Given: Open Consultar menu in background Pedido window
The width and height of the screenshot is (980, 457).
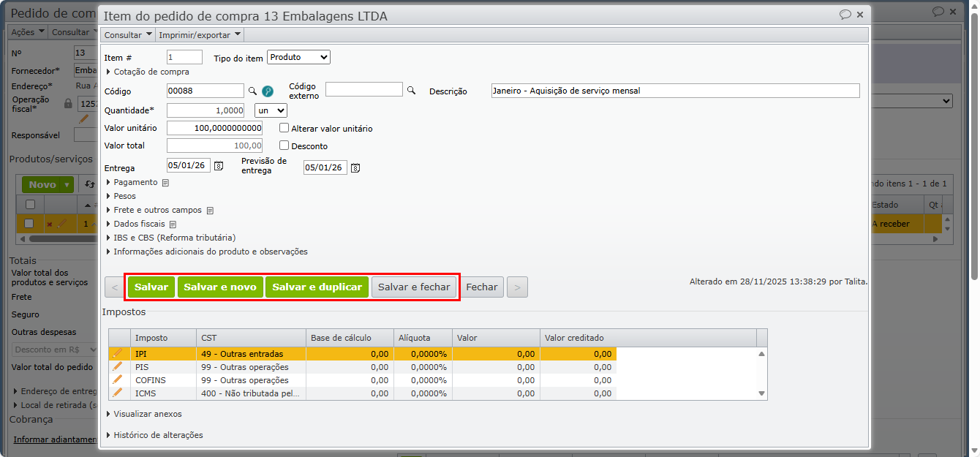Looking at the screenshot, I should click(74, 32).
